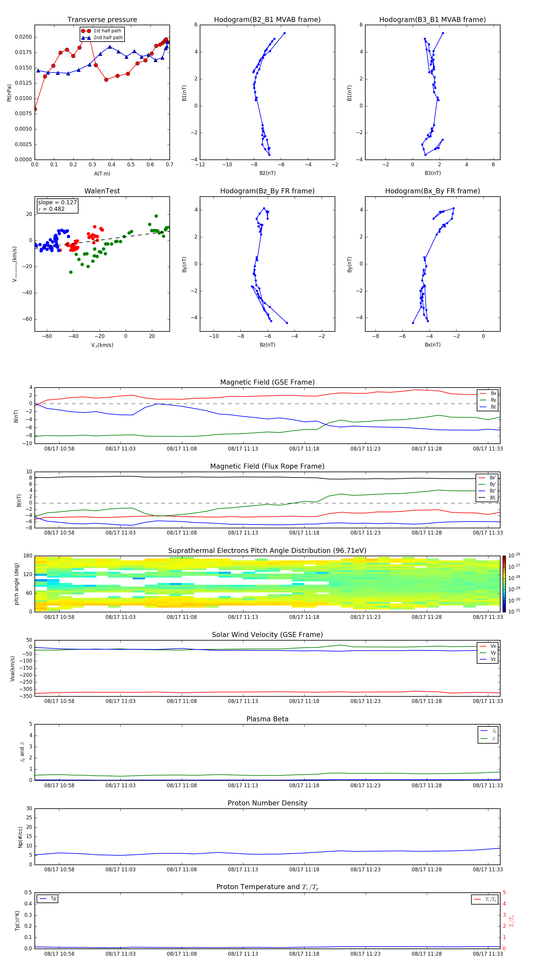Click the 'Hodogram(B3_B1 MVAB frame)' title

point(432,19)
